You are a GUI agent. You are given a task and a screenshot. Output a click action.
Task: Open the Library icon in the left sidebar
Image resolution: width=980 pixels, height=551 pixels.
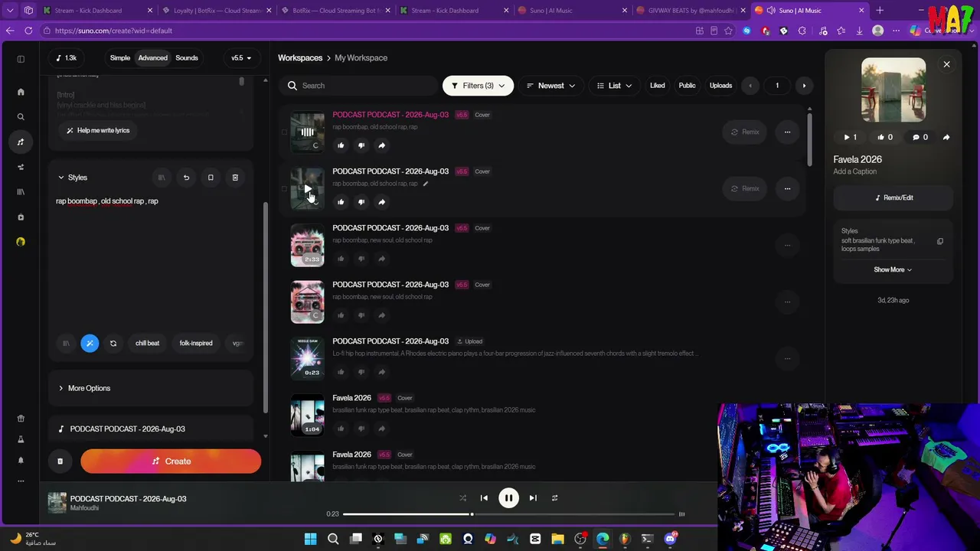tap(21, 192)
